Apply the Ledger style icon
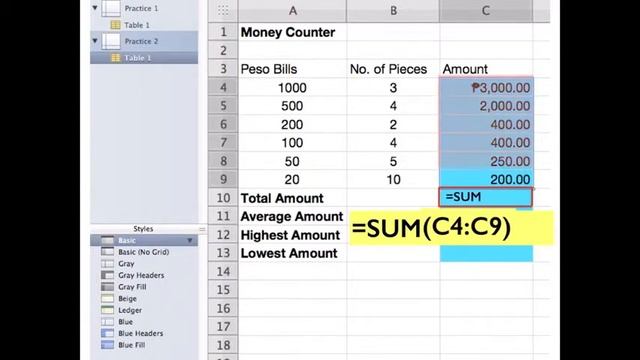 [x=107, y=310]
